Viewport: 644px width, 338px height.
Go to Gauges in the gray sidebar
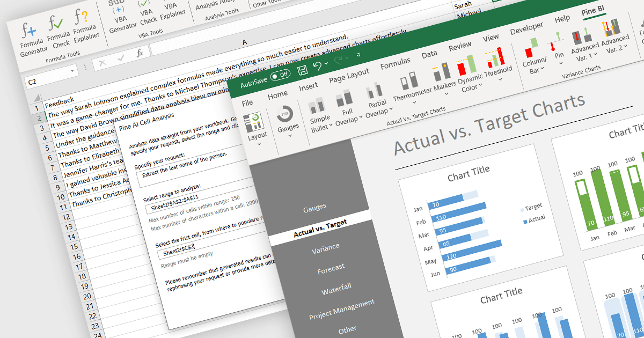(x=314, y=208)
